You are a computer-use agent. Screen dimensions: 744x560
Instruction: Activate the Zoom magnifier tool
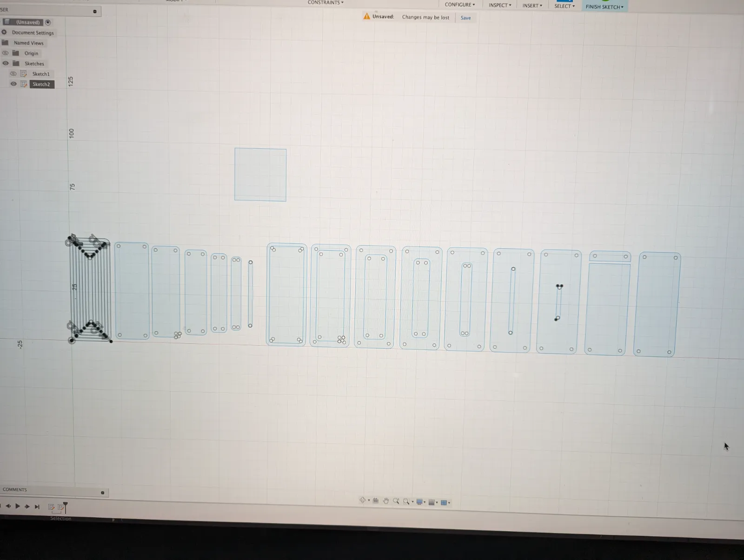[x=396, y=501]
